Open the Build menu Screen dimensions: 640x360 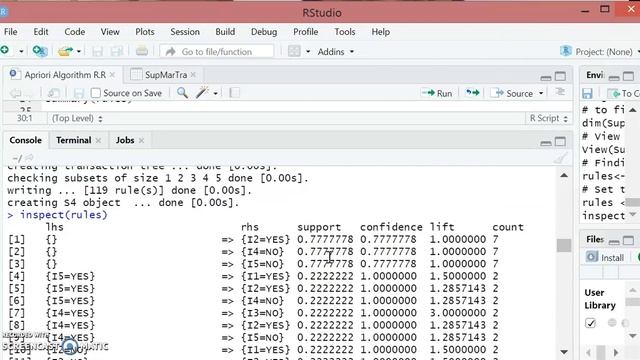coord(225,32)
